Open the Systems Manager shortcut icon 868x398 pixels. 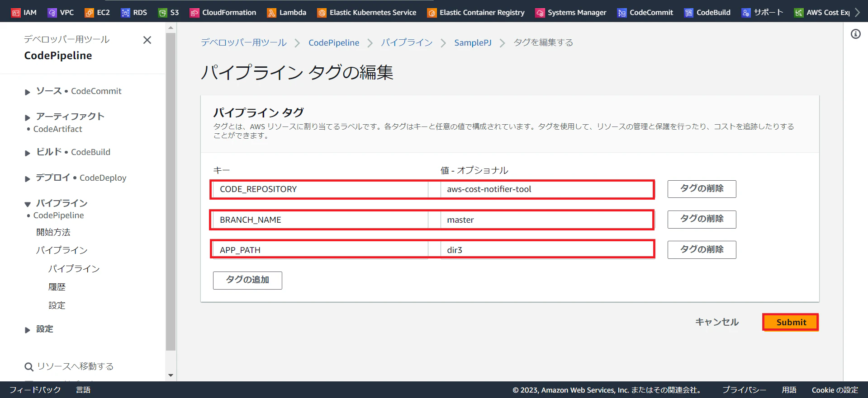(540, 13)
